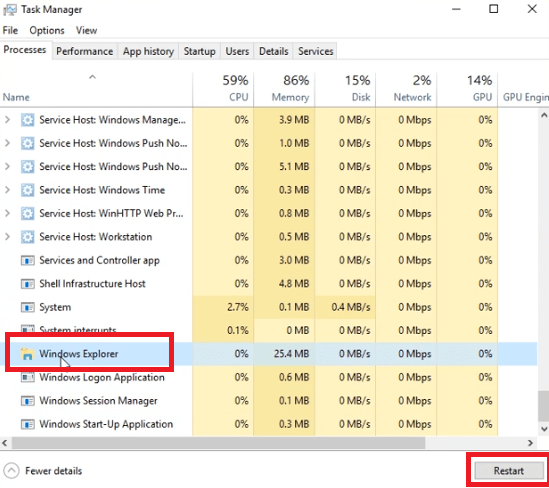Click Windows Start-Up Application icon
The height and width of the screenshot is (488, 549).
click(27, 424)
